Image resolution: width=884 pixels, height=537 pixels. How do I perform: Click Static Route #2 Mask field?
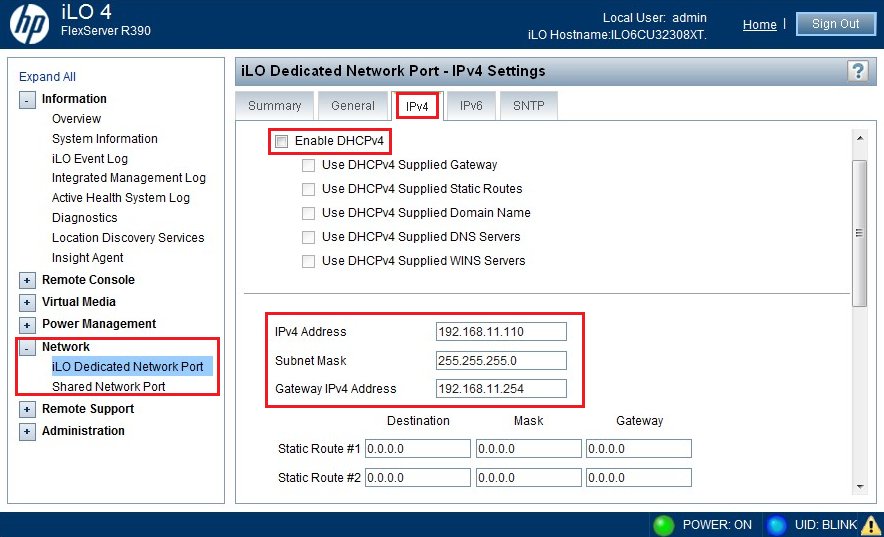click(528, 478)
